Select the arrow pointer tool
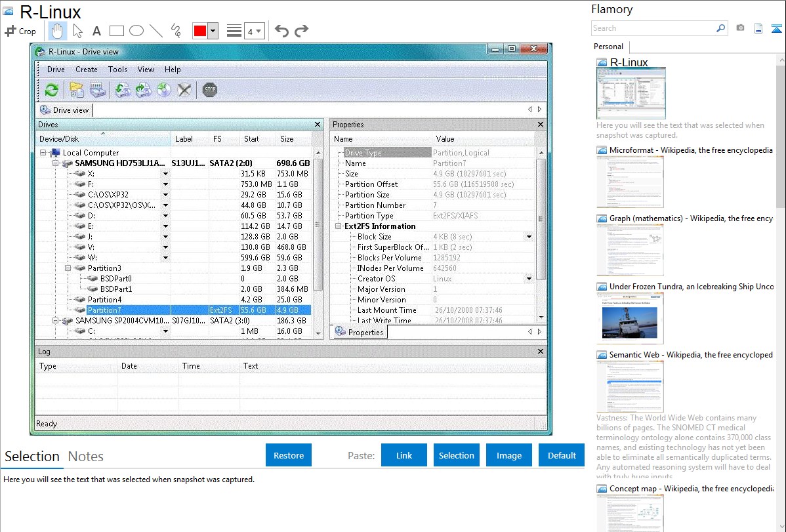The width and height of the screenshot is (786, 532). coord(77,31)
